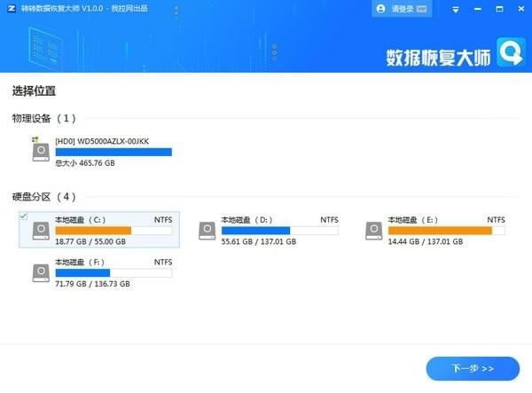Image resolution: width=532 pixels, height=393 pixels.
Task: Click the data recovery master logo icon
Action: coord(511,52)
